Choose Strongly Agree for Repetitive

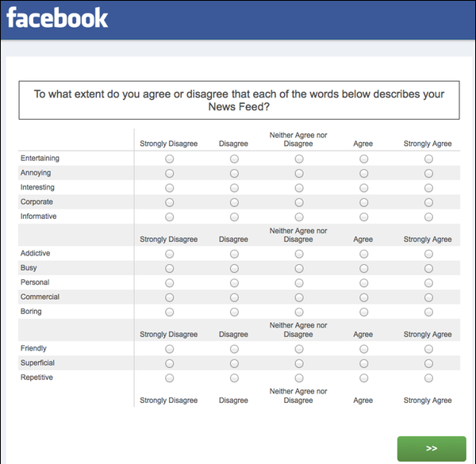tap(428, 378)
